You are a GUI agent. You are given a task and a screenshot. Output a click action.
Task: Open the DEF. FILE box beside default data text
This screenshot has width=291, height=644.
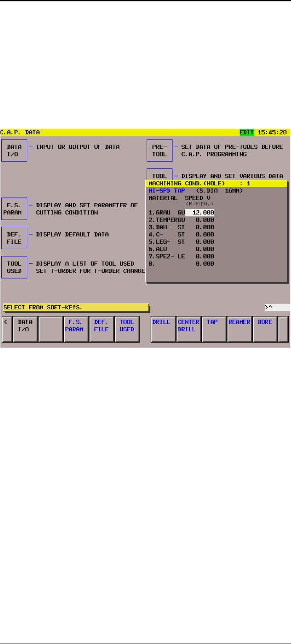click(14, 238)
